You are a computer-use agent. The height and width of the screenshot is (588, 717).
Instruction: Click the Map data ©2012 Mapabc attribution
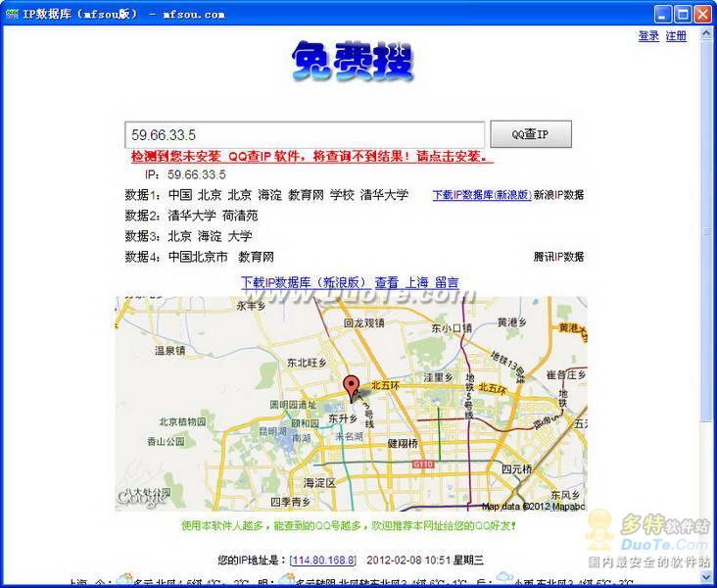[533, 506]
